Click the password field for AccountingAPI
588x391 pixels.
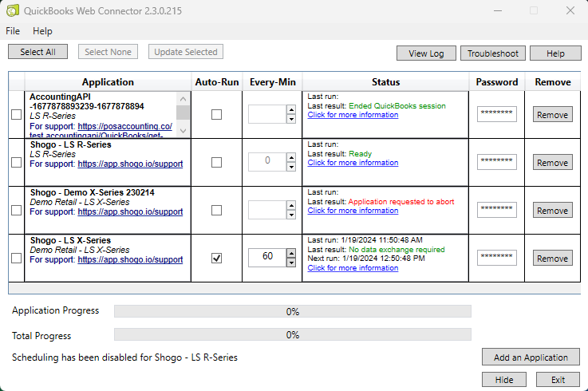coord(496,114)
